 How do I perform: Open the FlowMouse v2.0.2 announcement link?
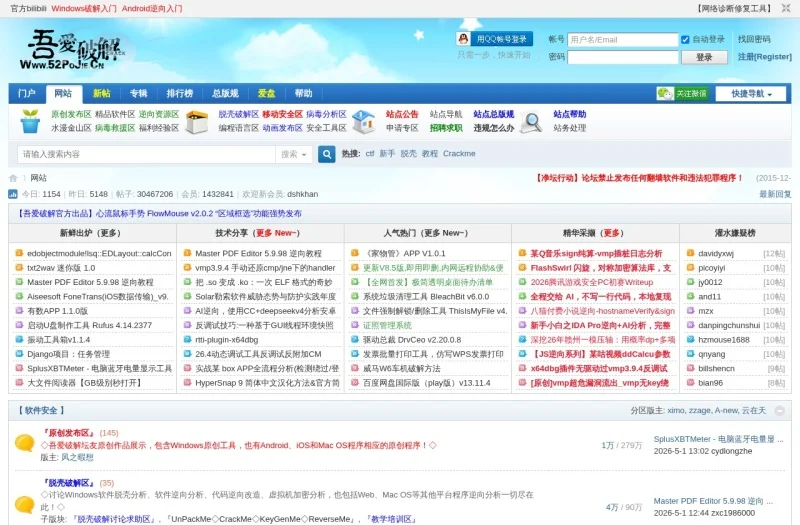click(x=160, y=213)
